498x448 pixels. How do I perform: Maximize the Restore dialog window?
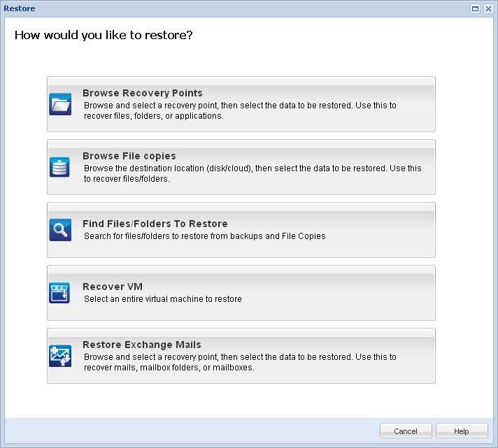click(476, 8)
